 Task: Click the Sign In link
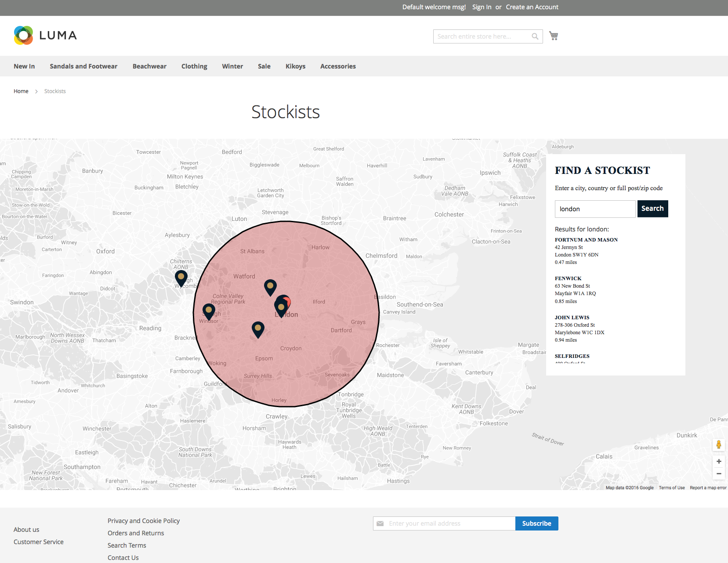[482, 7]
